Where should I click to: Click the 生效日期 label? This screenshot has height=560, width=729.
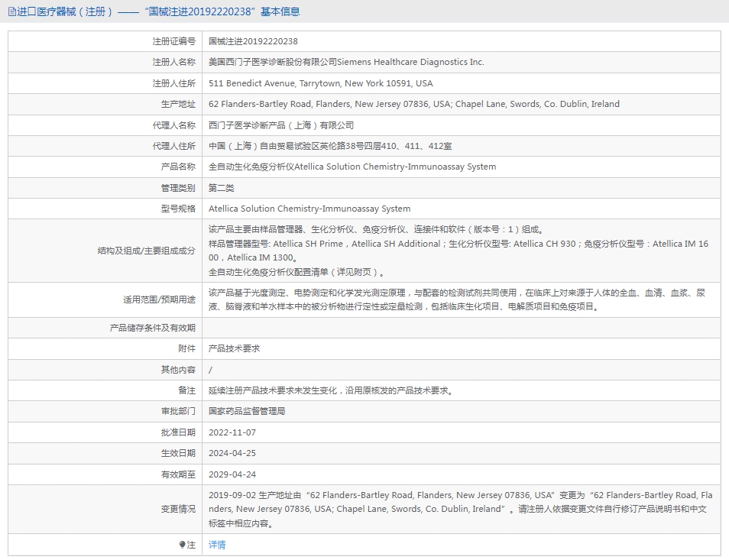[x=178, y=453]
